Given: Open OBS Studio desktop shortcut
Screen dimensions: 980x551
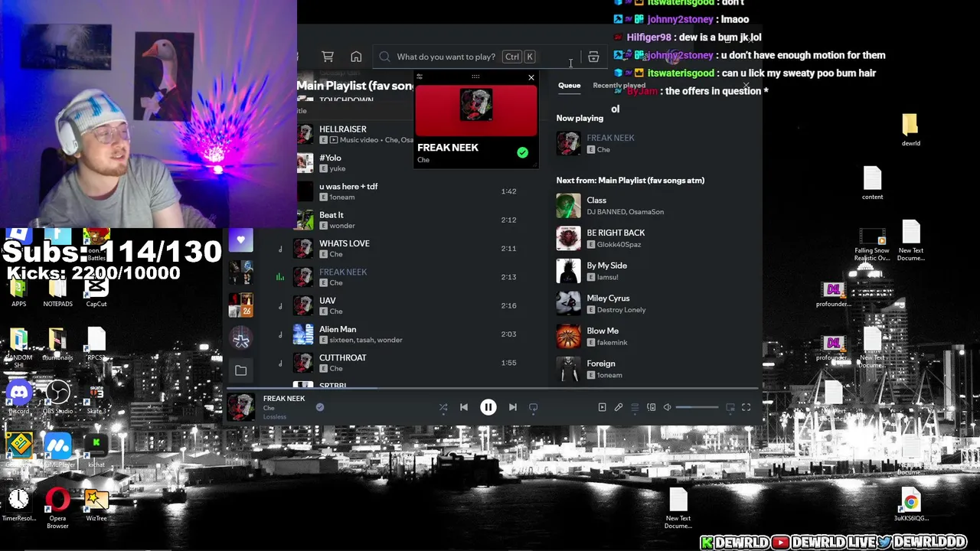Looking at the screenshot, I should [57, 398].
